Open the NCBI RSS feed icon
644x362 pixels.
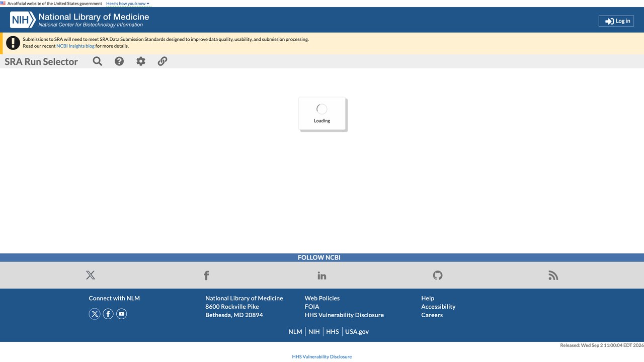point(553,275)
